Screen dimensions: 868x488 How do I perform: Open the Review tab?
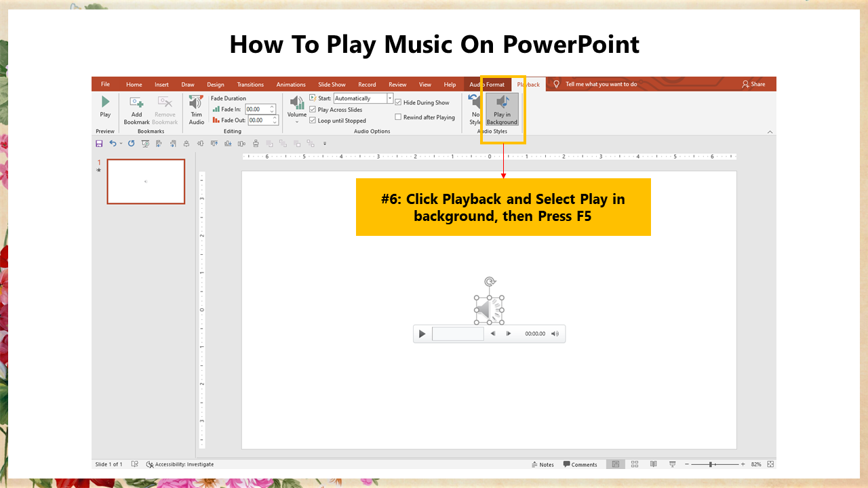coord(397,84)
